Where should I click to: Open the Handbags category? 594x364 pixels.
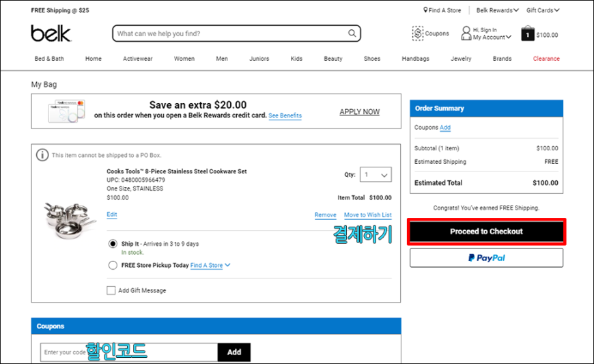point(416,59)
